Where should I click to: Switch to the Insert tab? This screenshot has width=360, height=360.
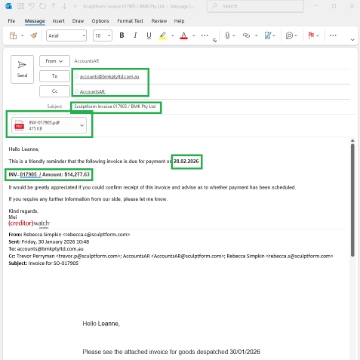point(58,21)
